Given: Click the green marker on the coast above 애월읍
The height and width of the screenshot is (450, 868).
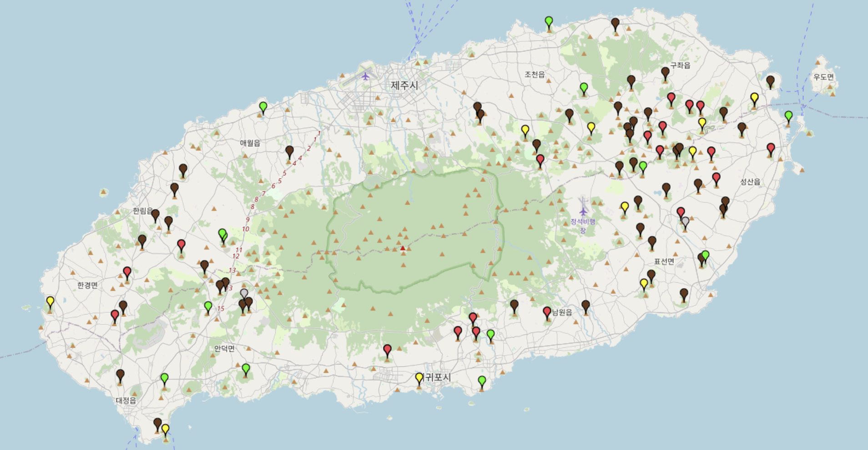Looking at the screenshot, I should coord(263,107).
